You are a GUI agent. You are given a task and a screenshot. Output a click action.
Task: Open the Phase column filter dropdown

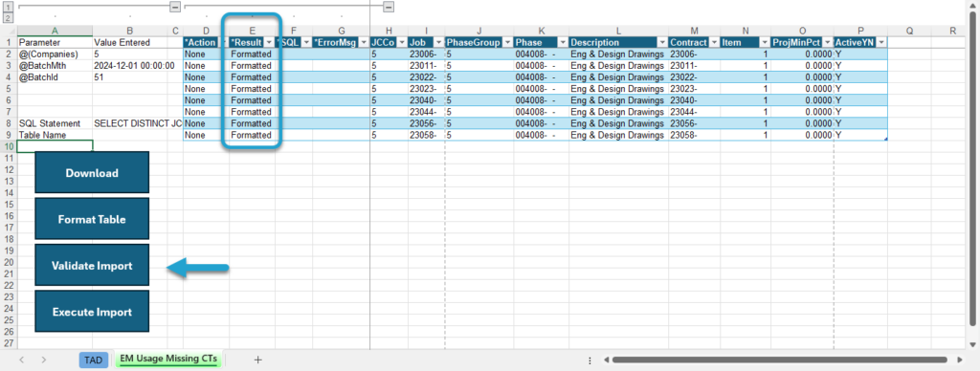(x=562, y=42)
